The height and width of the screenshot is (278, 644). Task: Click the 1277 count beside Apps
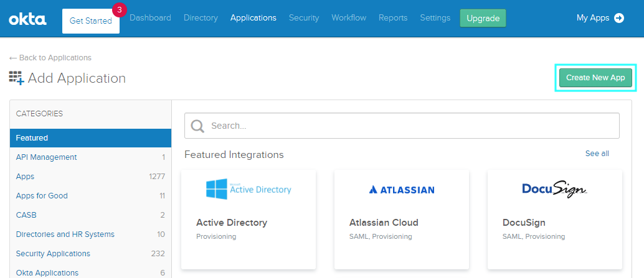[x=157, y=176]
